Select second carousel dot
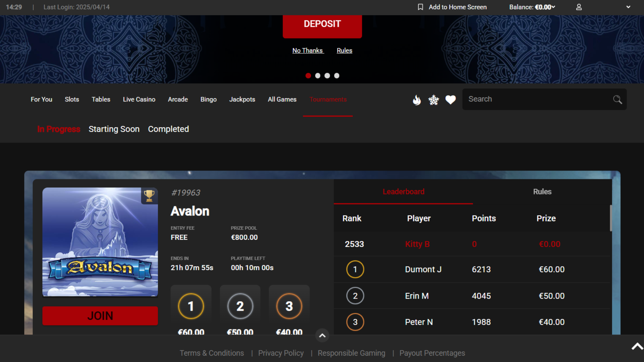Viewport: 644px width, 362px height. 318,76
